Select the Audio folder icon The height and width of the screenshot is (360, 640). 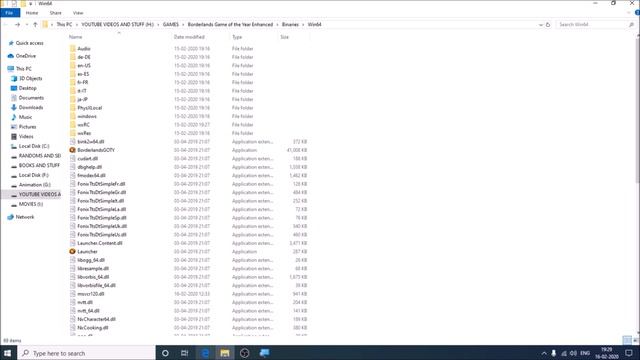[x=73, y=49]
